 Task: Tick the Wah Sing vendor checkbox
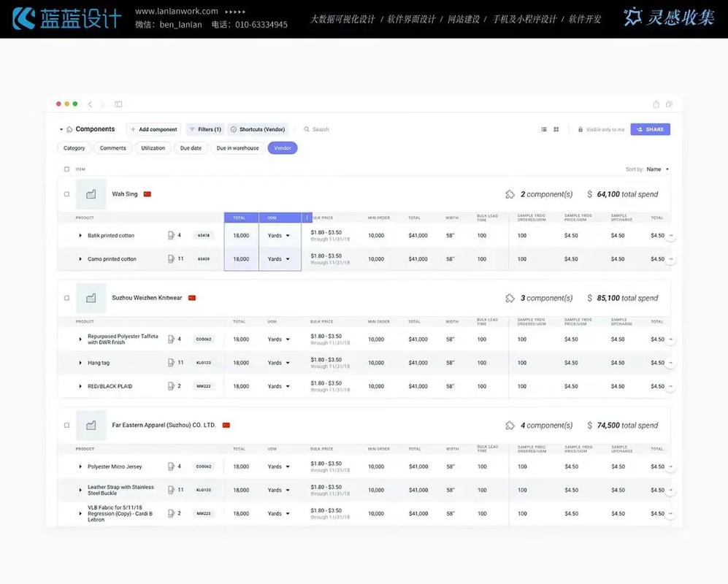(x=67, y=194)
